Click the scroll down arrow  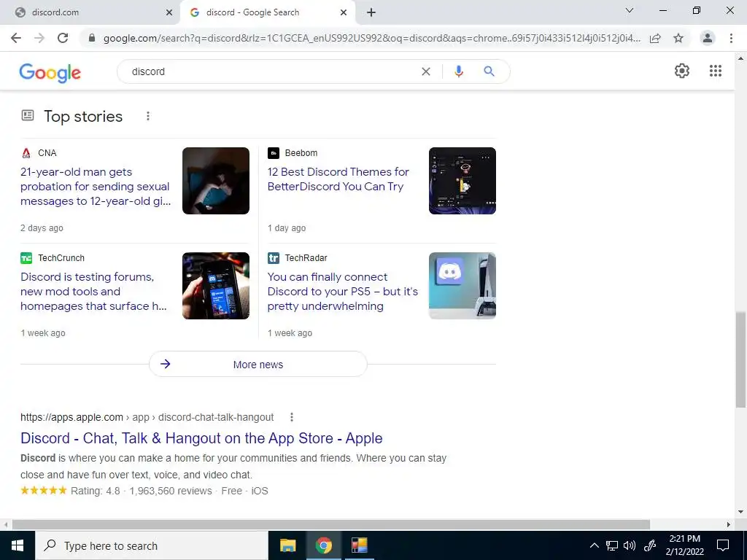point(740,512)
